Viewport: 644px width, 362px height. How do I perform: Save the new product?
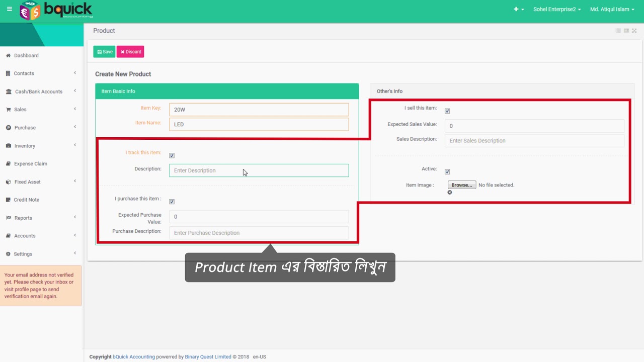(x=104, y=52)
